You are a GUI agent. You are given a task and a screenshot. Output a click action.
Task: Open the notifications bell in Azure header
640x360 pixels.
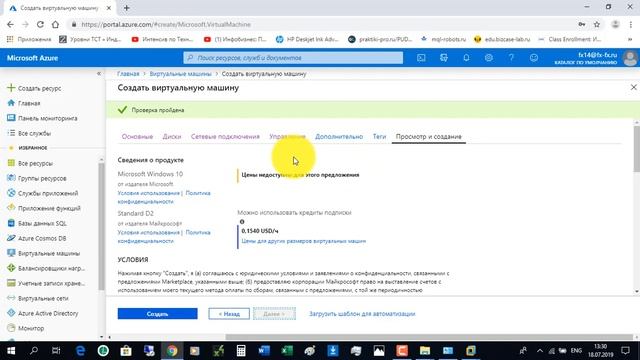[x=466, y=58]
